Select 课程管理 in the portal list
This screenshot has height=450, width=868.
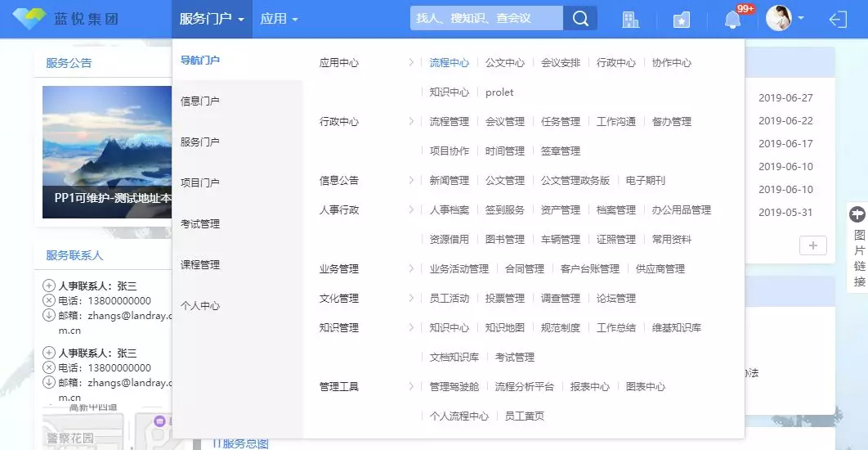(x=200, y=265)
